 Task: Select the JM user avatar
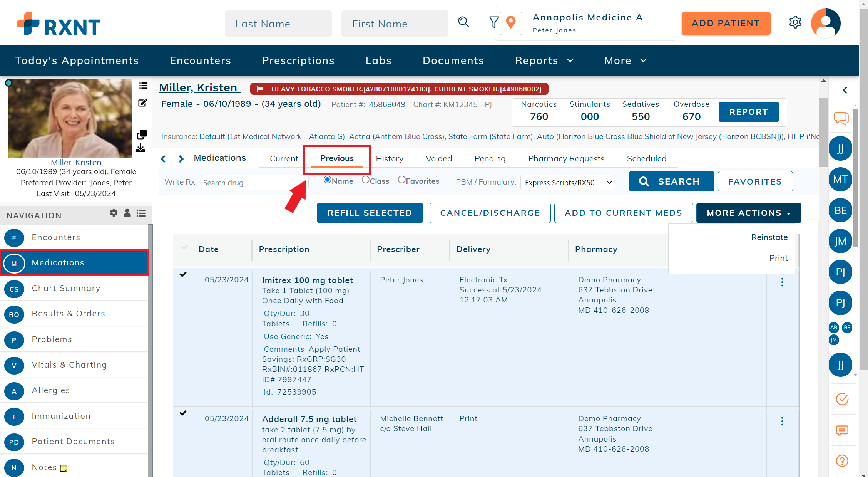tap(840, 241)
